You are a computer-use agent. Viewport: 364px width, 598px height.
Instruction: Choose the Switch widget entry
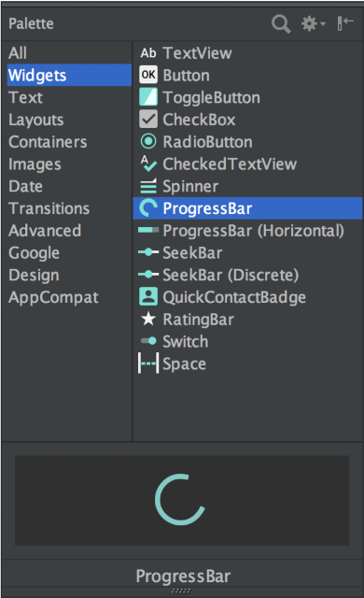pos(174,341)
